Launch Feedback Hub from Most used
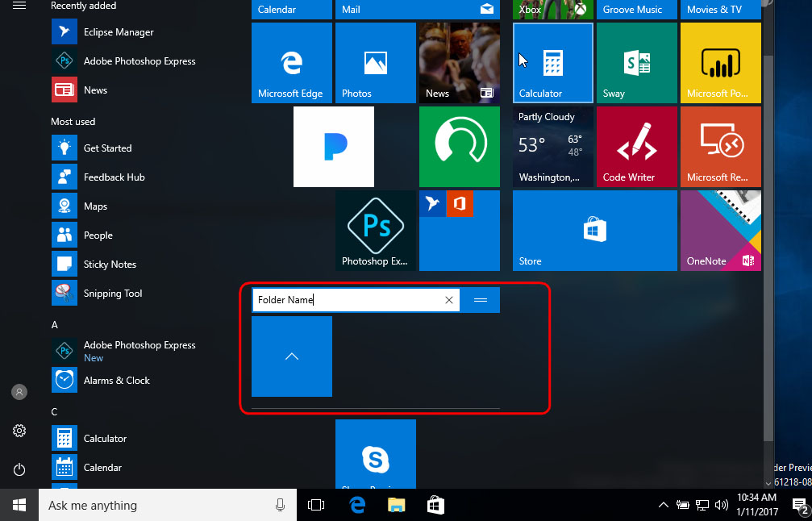812x521 pixels. (x=98, y=177)
